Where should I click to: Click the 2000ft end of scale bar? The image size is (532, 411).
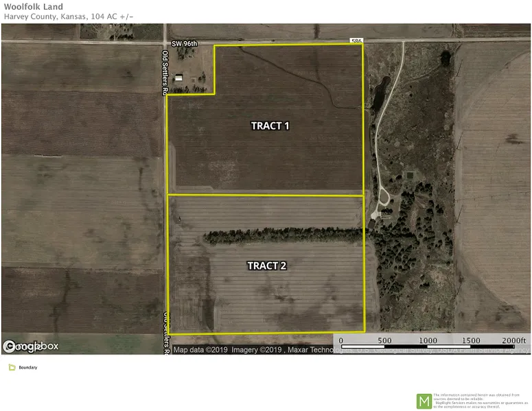pyautogui.click(x=513, y=340)
